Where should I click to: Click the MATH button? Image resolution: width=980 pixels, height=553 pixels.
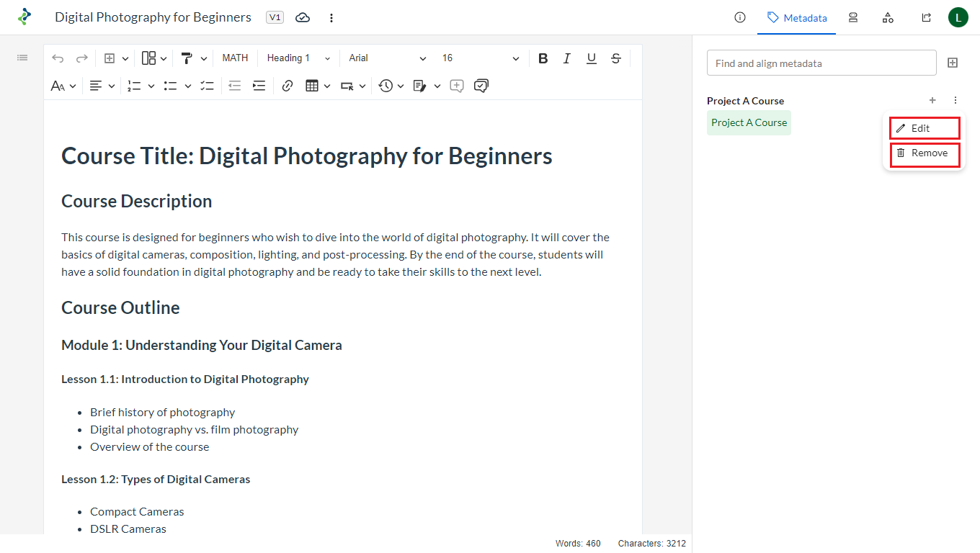pos(235,58)
